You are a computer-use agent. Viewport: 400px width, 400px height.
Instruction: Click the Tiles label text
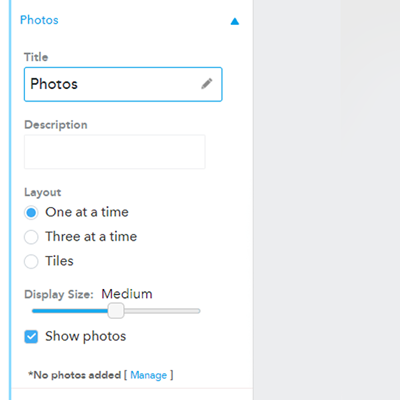pyautogui.click(x=59, y=261)
